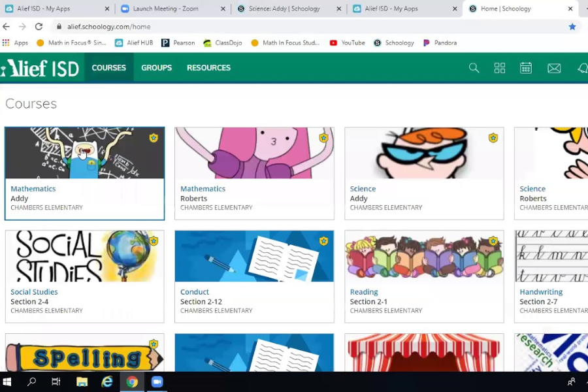The image size is (588, 392).
Task: Click the Reading kids thumbnail
Action: (x=424, y=256)
